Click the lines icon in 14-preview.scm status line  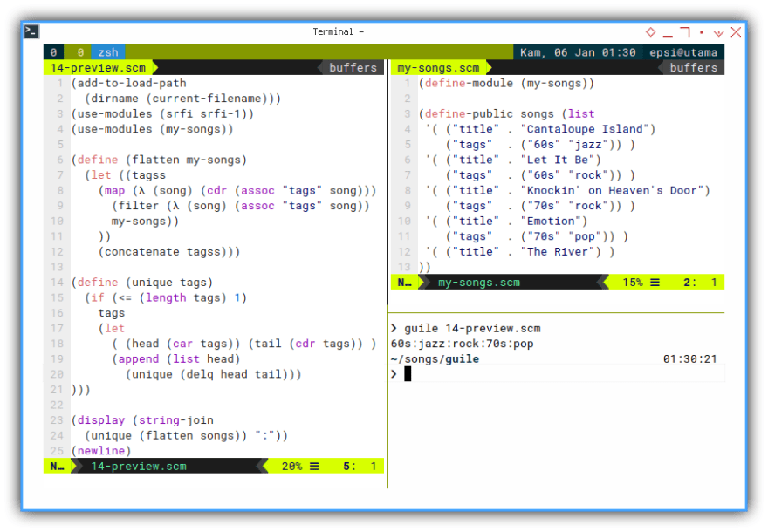tap(314, 467)
